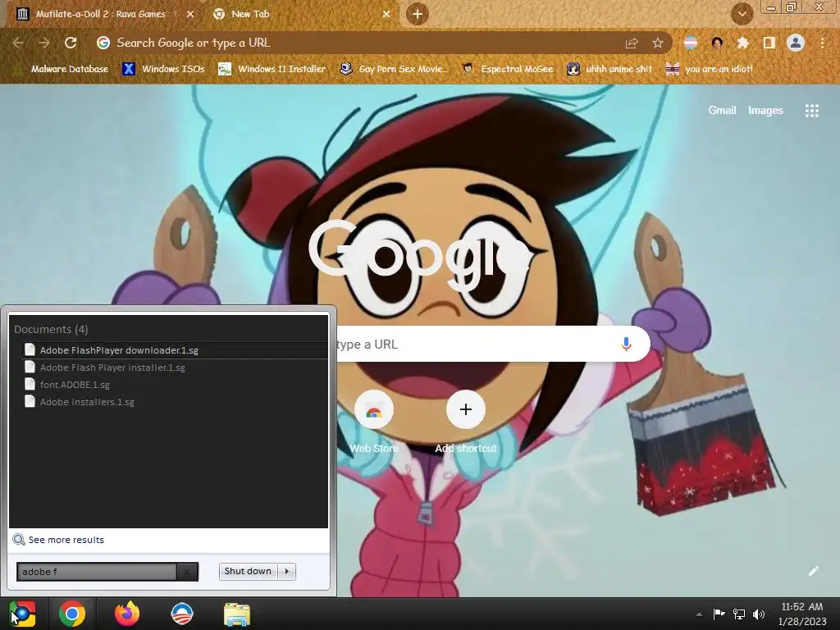
Task: Open Action Center flag icon
Action: [719, 614]
